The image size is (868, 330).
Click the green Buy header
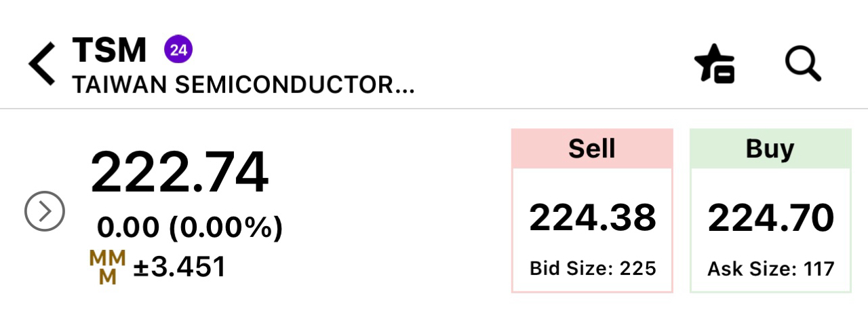pos(770,149)
